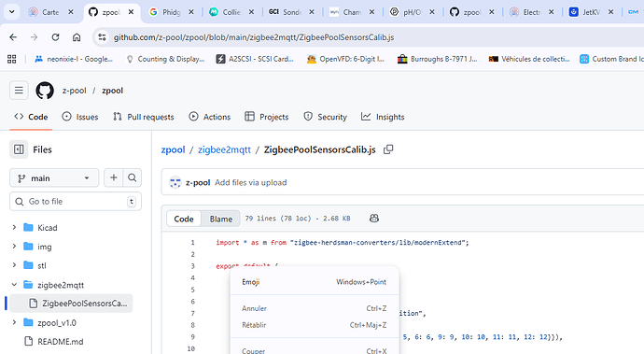
Task: Go back to previous page
Action: [13, 37]
